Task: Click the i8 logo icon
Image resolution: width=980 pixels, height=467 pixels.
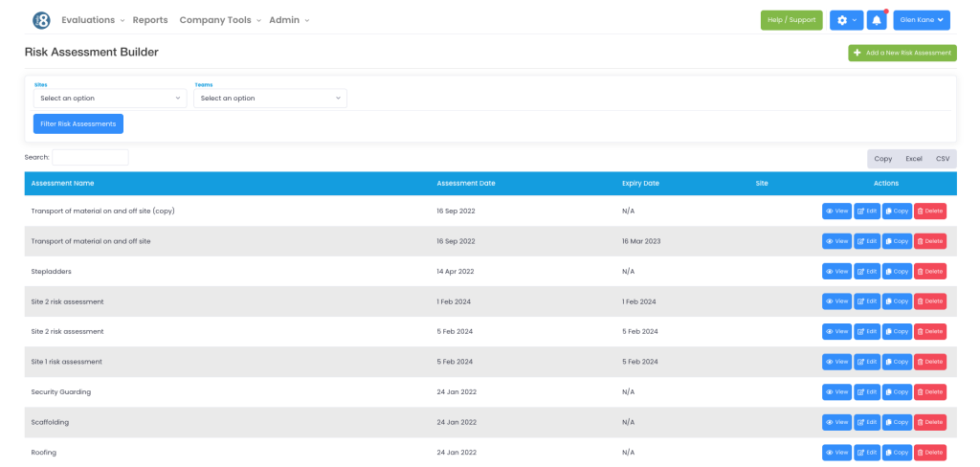Action: pyautogui.click(x=41, y=20)
